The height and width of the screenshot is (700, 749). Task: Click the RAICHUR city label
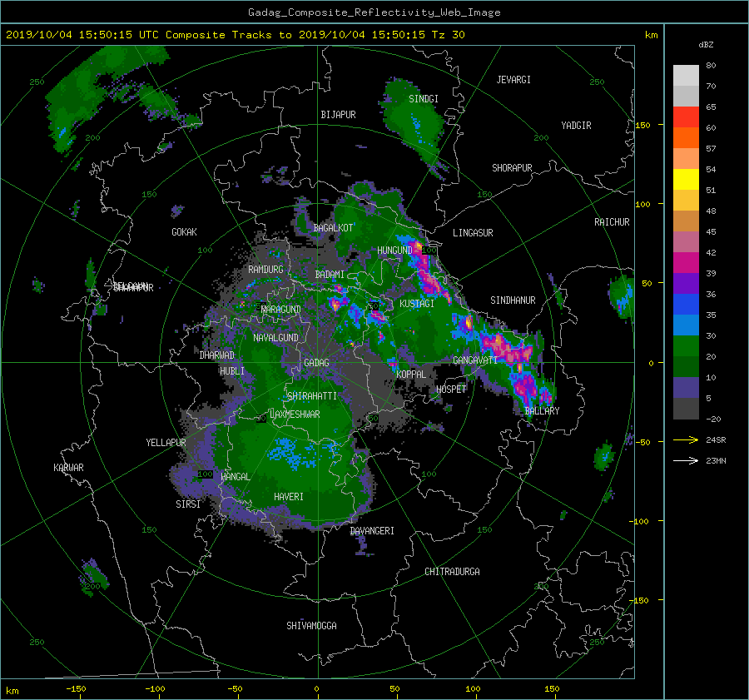coord(612,222)
